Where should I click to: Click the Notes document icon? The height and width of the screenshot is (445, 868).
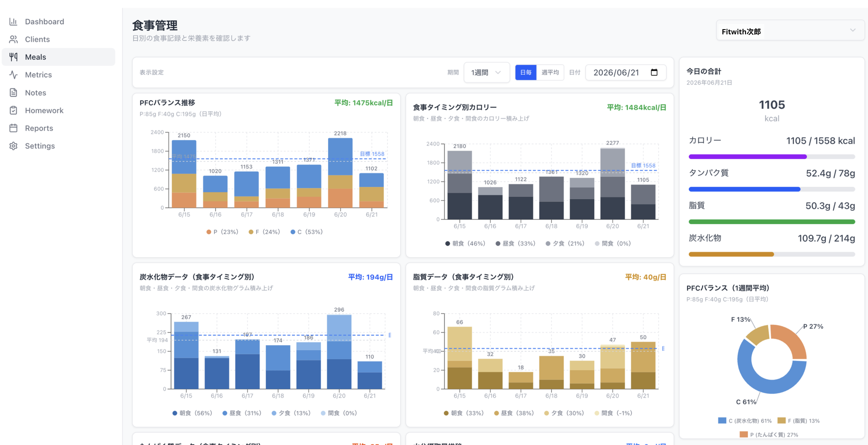pyautogui.click(x=13, y=93)
